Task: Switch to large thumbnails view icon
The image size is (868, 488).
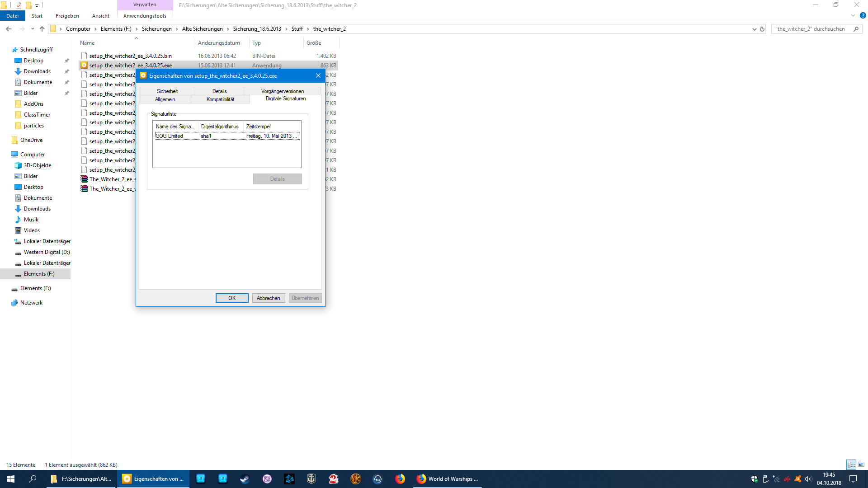Action: [861, 465]
